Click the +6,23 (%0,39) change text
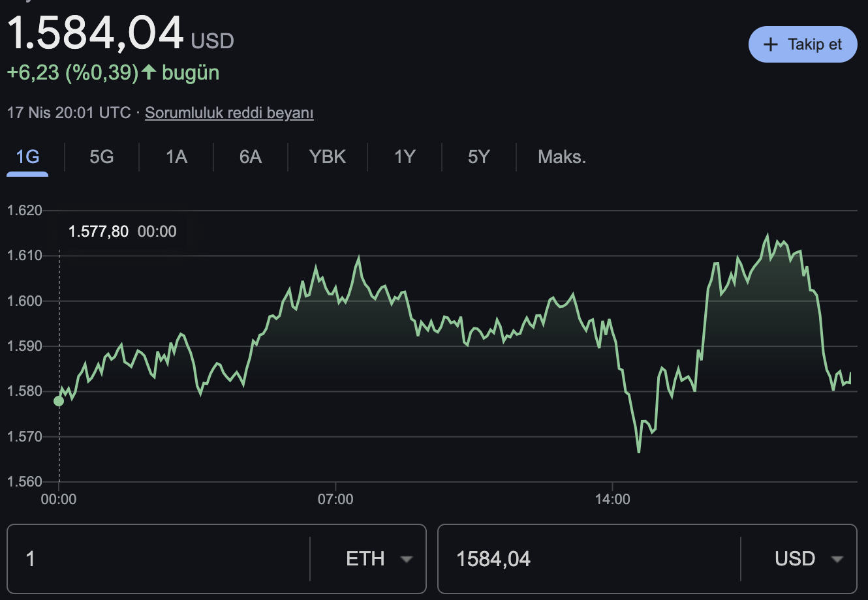This screenshot has width=868, height=600. [72, 72]
